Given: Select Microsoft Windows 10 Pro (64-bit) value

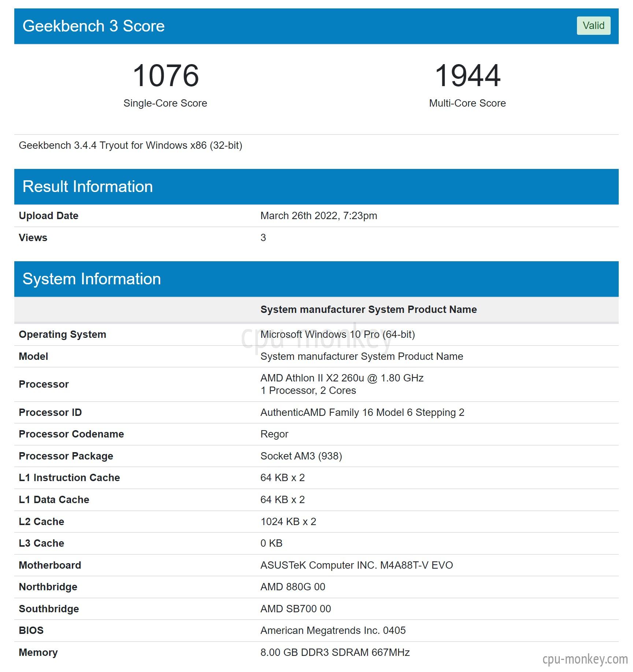Looking at the screenshot, I should (x=337, y=334).
